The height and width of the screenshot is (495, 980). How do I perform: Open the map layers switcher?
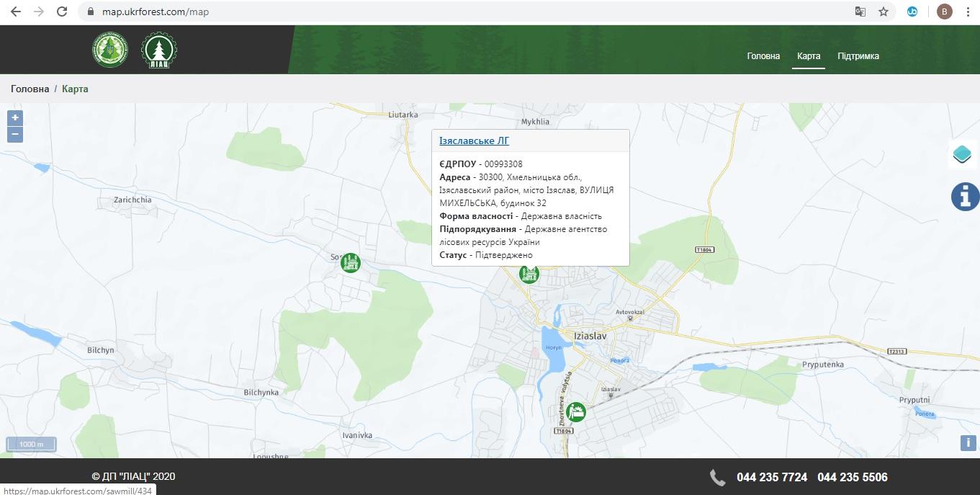[x=963, y=154]
